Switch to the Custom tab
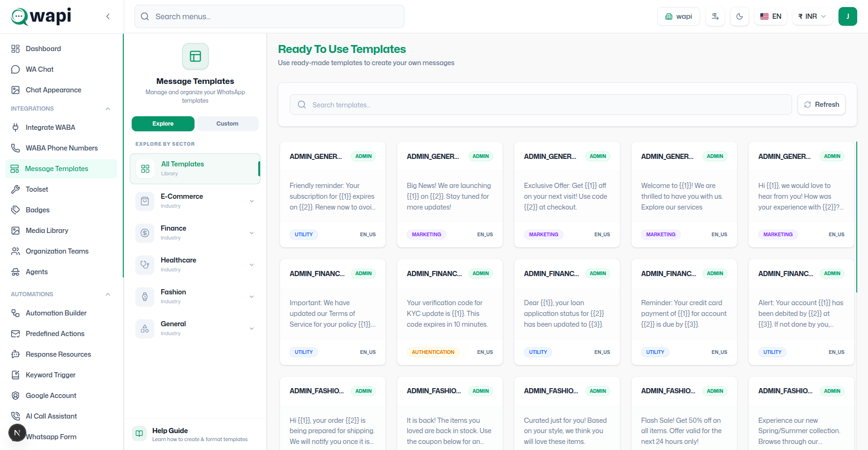The width and height of the screenshot is (868, 450). coord(227,124)
